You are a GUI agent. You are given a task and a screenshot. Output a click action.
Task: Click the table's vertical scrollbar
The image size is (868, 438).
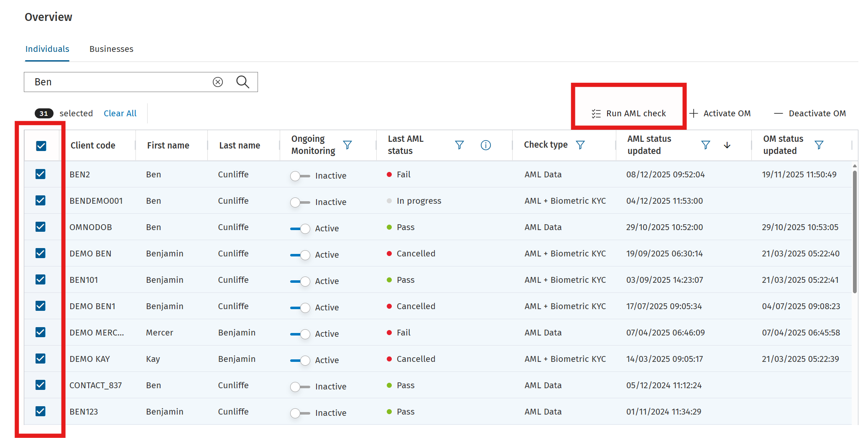point(855,232)
